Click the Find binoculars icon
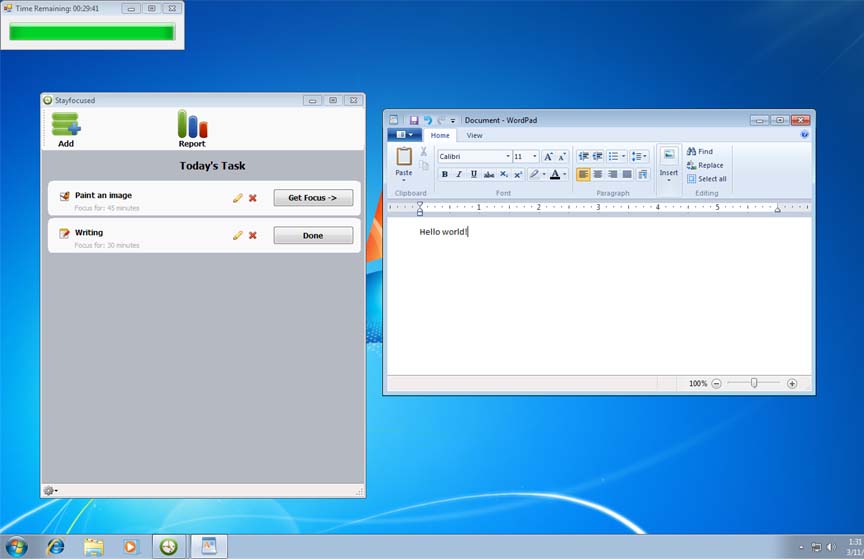 click(x=692, y=151)
